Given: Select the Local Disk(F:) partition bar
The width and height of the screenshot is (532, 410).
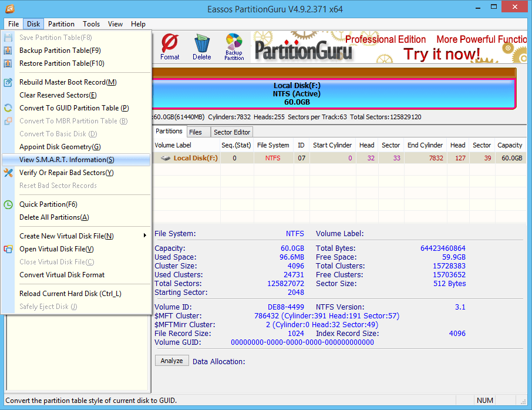Looking at the screenshot, I should [334, 94].
